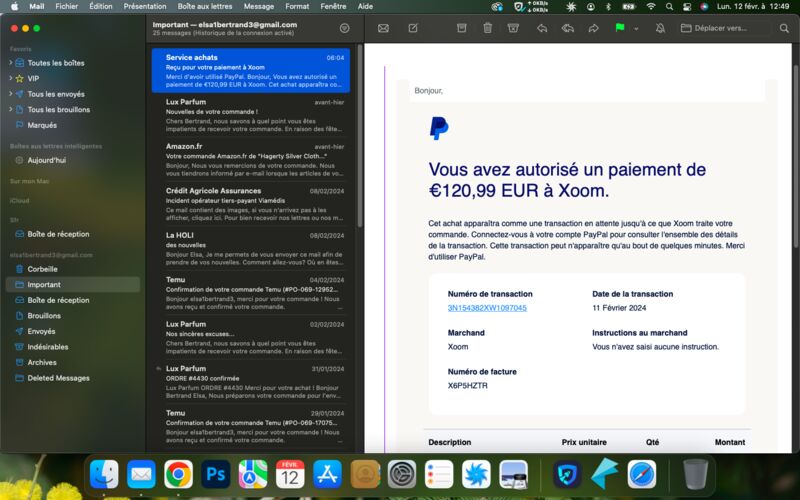This screenshot has height=500, width=800.
Task: Open Control Center in menu bar
Action: point(687,7)
